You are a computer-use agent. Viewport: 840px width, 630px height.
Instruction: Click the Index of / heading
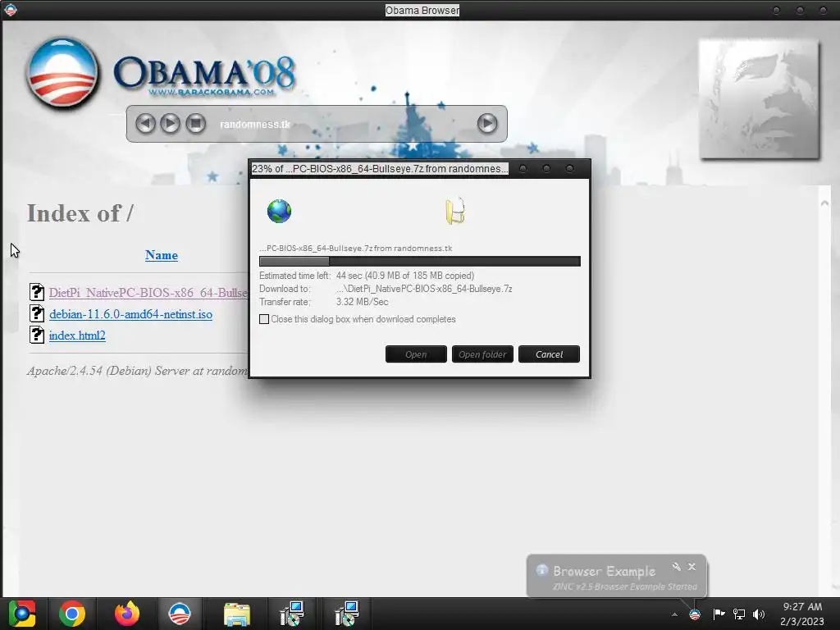80,212
